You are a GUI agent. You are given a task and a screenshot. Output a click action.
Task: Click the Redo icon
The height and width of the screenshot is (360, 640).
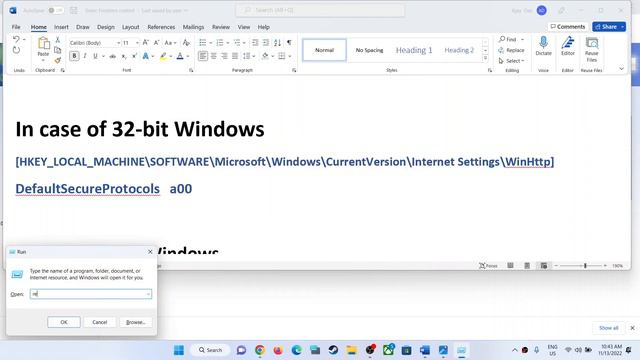point(16,50)
